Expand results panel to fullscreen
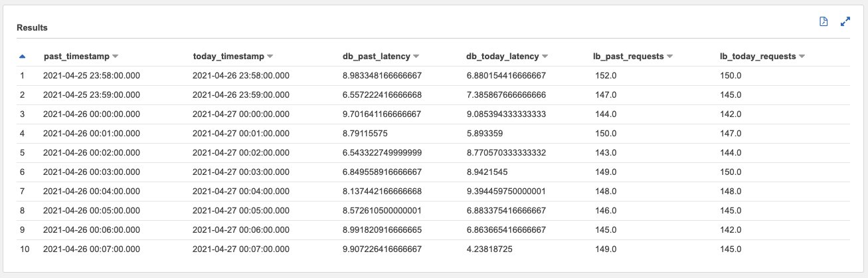Screen dimensions: 868x278 click(x=845, y=22)
